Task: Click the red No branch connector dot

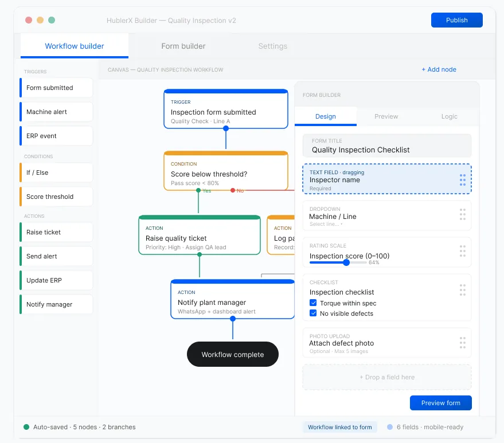Action: 233,190
